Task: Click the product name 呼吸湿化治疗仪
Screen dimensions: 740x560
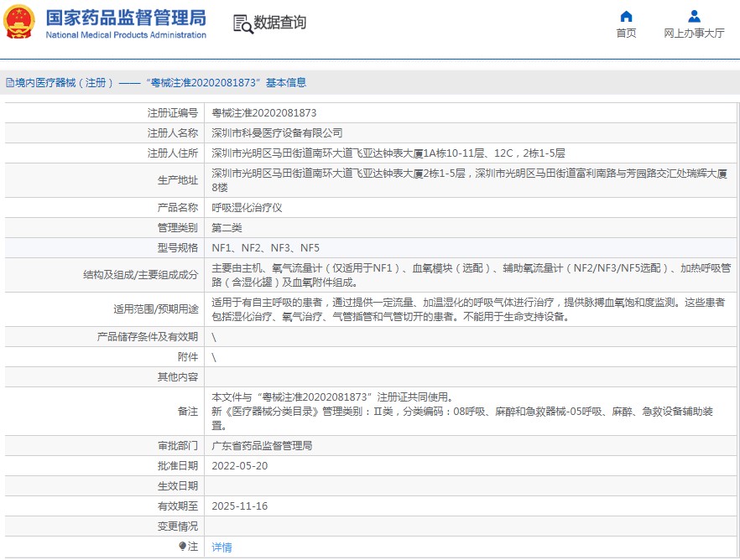Action: point(247,207)
